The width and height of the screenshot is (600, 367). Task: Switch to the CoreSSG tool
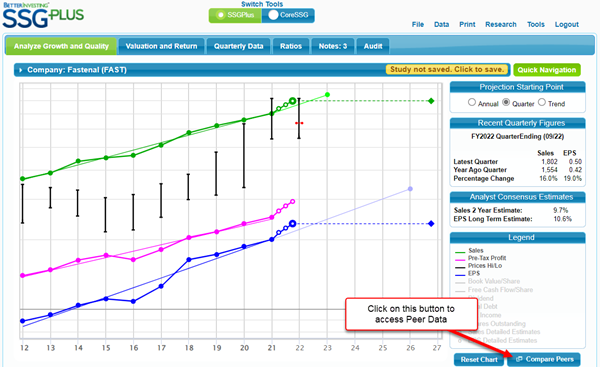click(288, 15)
